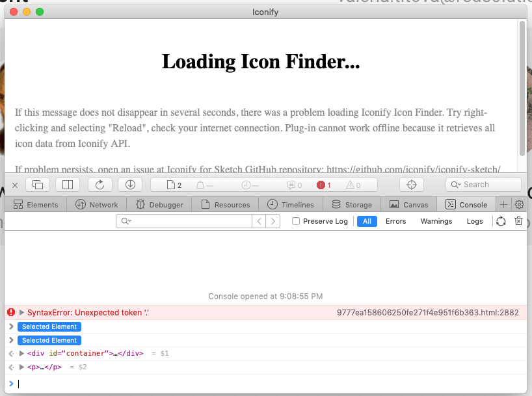This screenshot has height=396, width=532.
Task: Click the split-view layout icon
Action: [68, 185]
